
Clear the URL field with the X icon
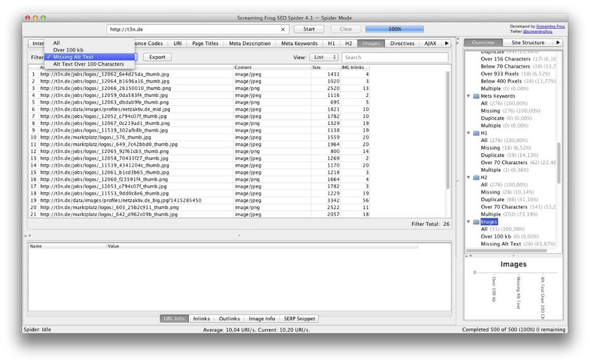(x=282, y=29)
